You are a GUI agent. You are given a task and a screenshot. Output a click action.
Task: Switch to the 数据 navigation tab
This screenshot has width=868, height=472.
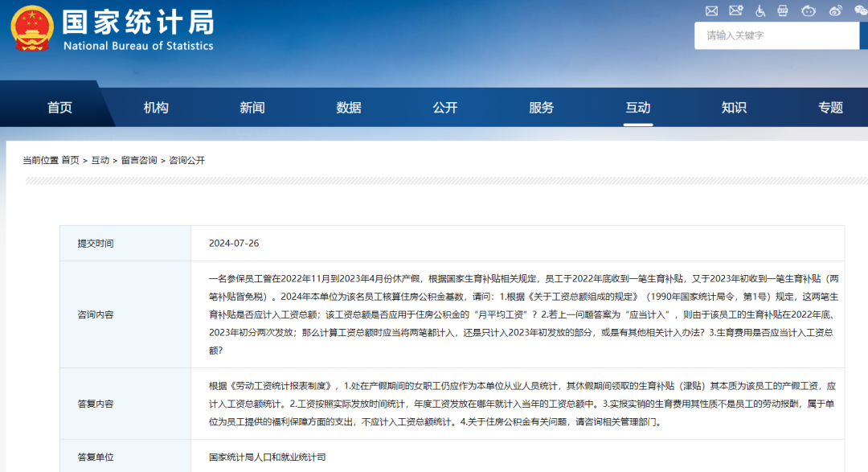coord(349,105)
